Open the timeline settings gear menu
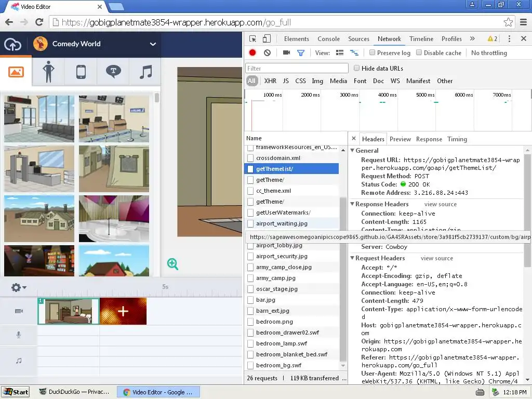The image size is (532, 399). [x=19, y=288]
